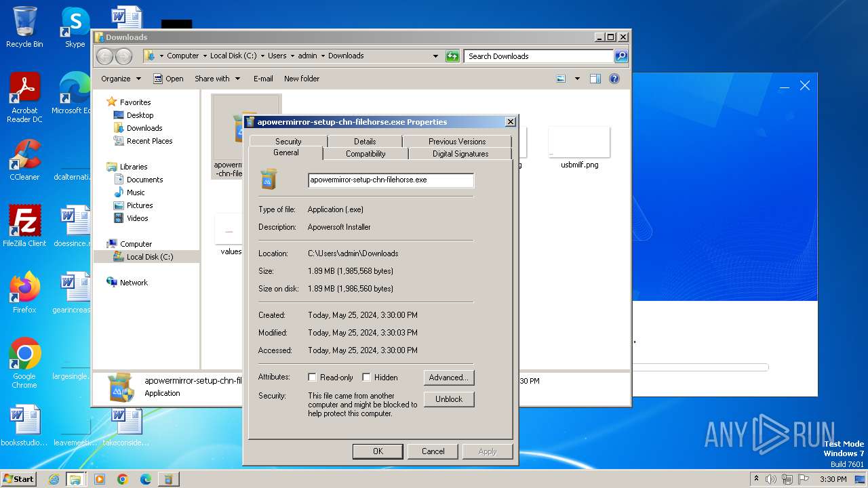868x488 pixels.
Task: Click the Advanced... button
Action: (x=449, y=378)
